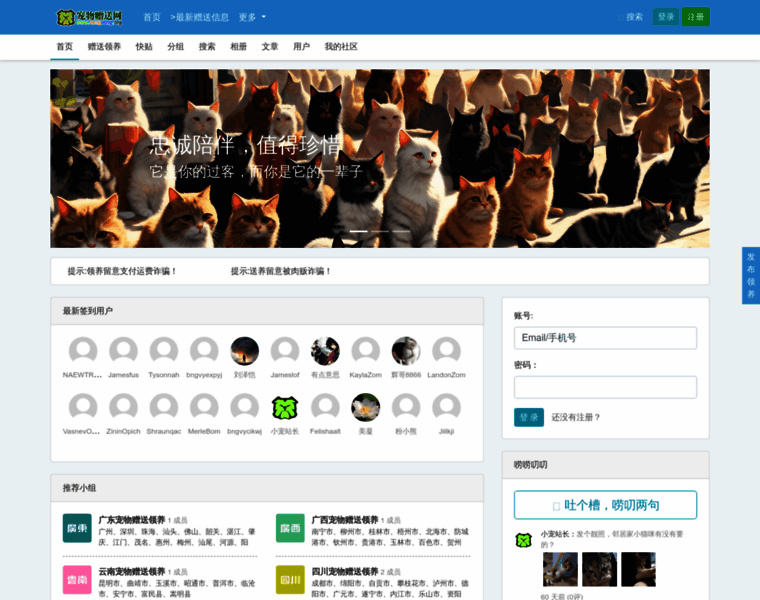Open 四川 olive group icon

pyautogui.click(x=290, y=580)
